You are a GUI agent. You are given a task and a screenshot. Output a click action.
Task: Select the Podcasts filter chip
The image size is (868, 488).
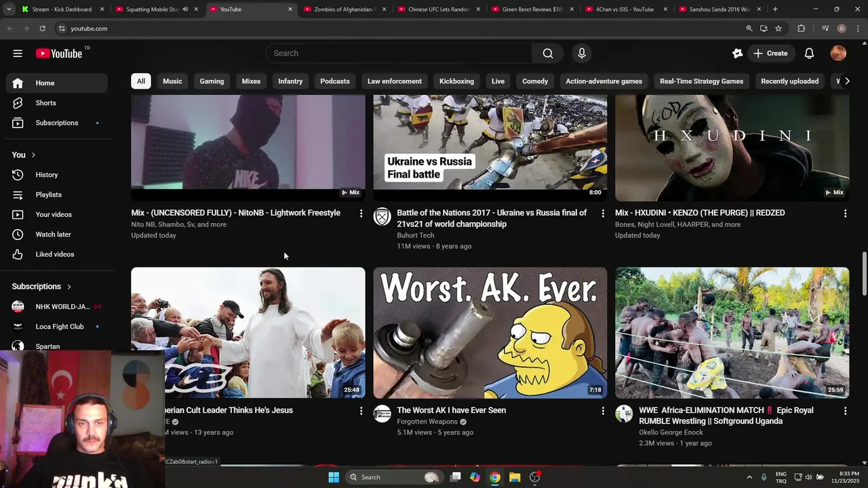pos(335,81)
